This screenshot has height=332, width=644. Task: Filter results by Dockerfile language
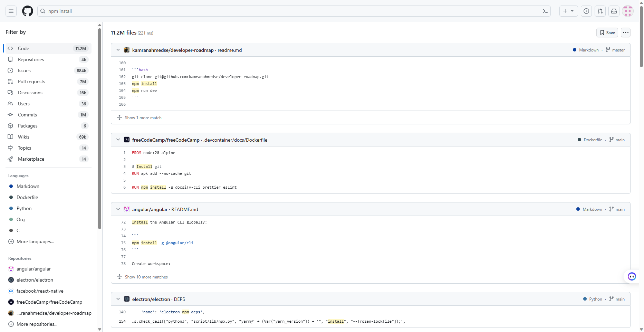27,197
